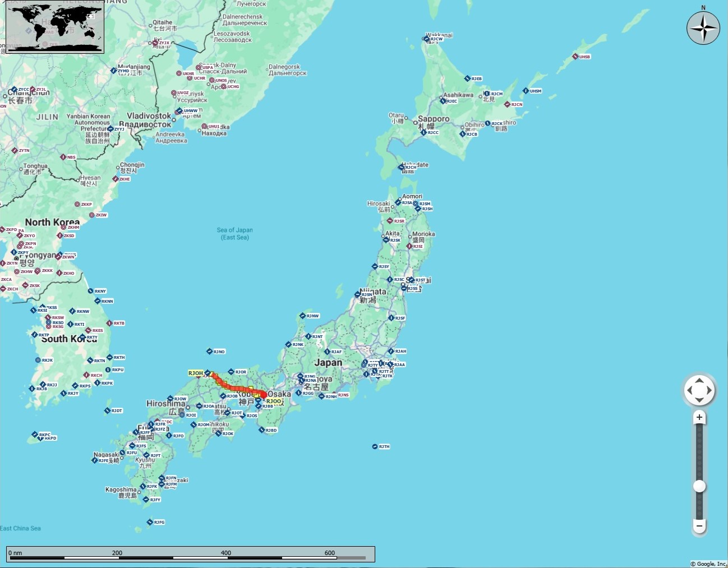Click the red aircraft position dot near Osaka
Image resolution: width=728 pixels, height=568 pixels.
click(263, 395)
